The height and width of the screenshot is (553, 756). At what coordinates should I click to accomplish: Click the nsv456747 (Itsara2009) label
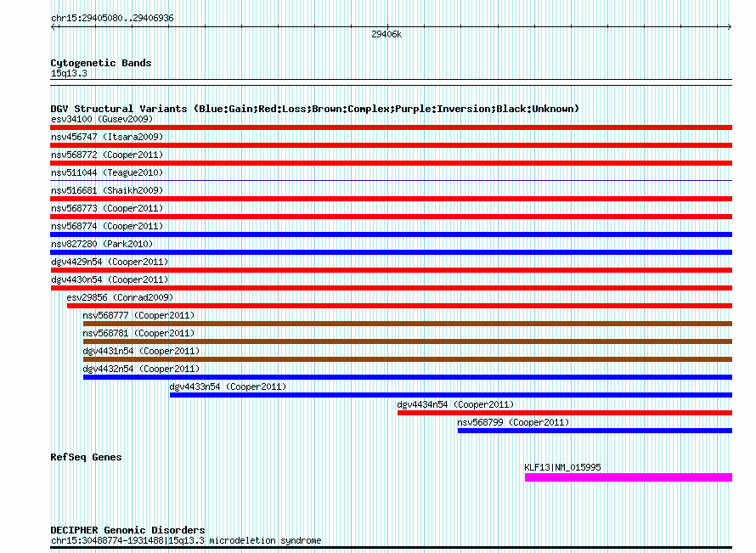tap(107, 137)
